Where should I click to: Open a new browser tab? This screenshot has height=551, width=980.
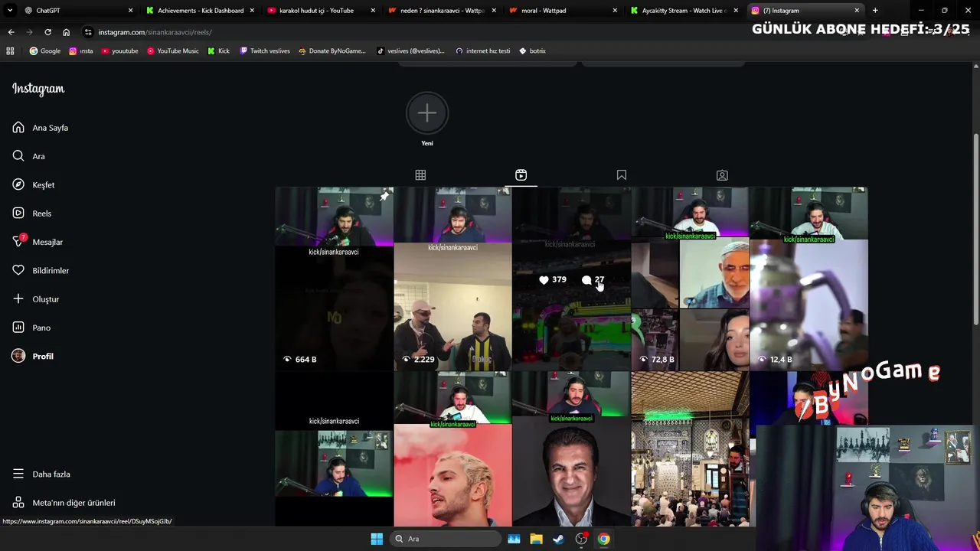tap(875, 11)
